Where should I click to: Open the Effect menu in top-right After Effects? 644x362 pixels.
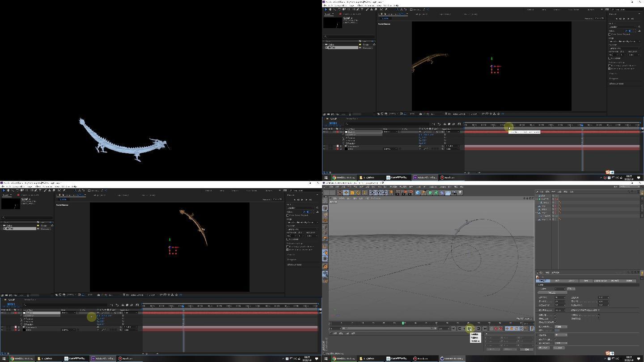360,5
